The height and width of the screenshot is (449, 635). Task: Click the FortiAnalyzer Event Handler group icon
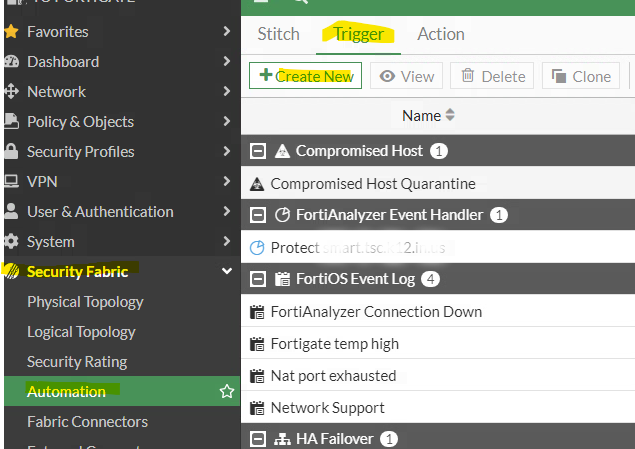tap(282, 215)
